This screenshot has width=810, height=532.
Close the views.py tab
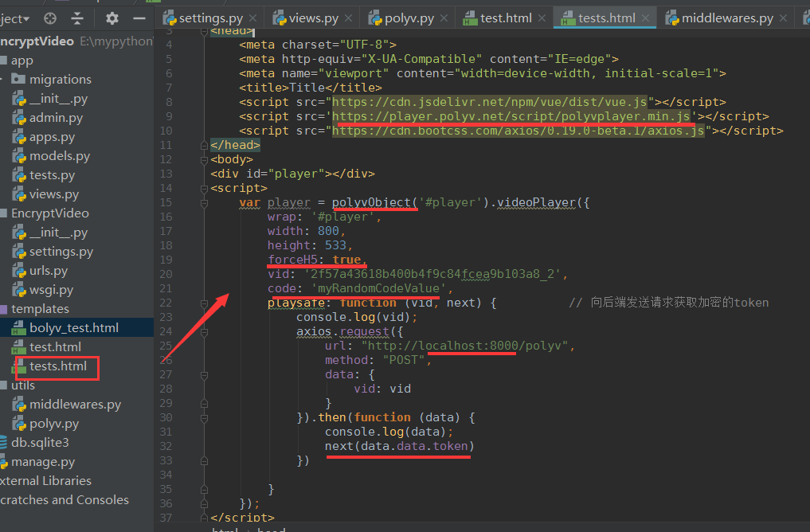point(348,18)
